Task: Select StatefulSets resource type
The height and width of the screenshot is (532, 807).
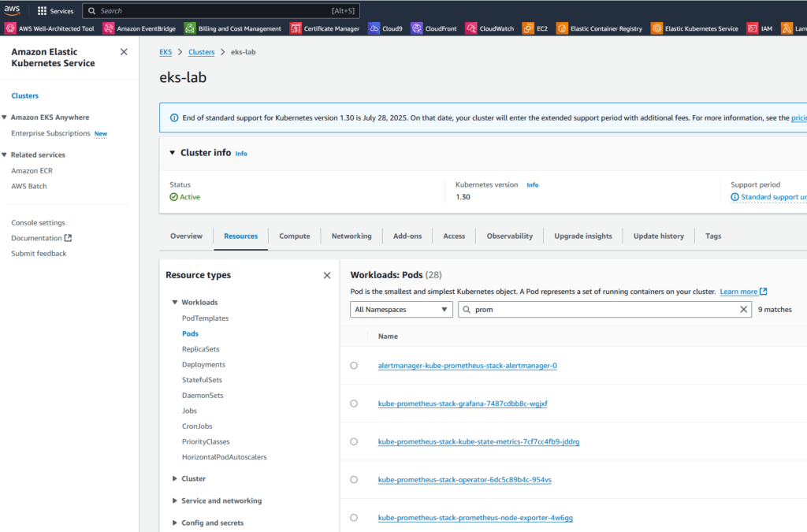Action: pos(202,380)
